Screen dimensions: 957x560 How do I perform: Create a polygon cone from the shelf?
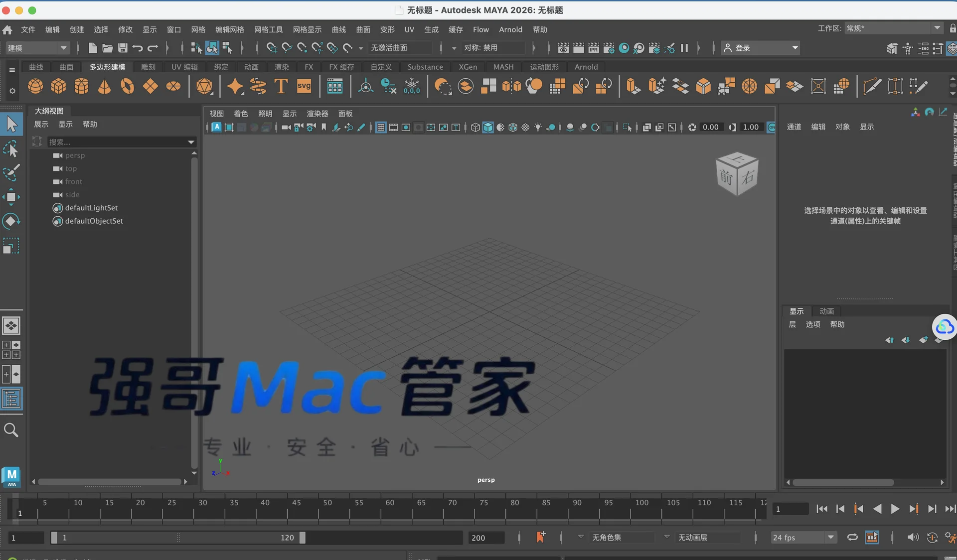click(104, 86)
